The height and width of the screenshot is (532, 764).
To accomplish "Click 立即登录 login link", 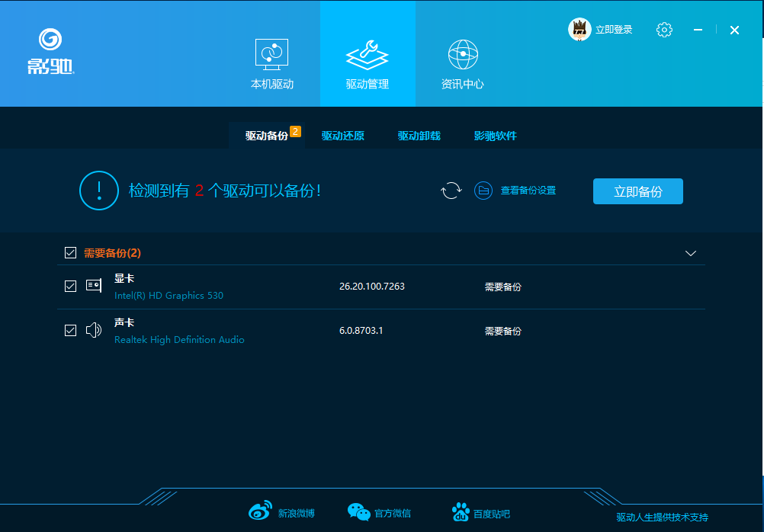I will pyautogui.click(x=614, y=30).
